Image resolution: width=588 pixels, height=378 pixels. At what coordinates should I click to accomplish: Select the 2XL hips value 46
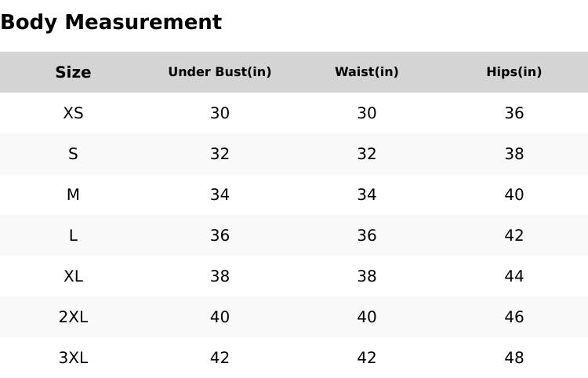[514, 317]
